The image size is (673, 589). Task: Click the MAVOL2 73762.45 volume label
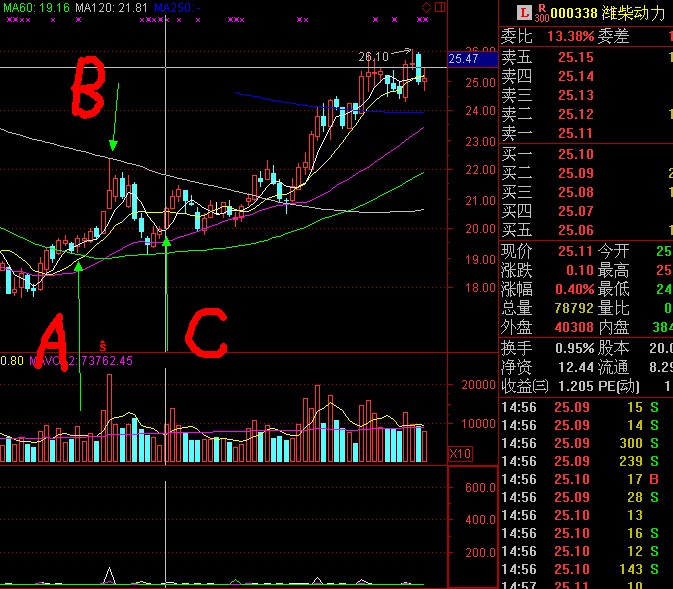tap(81, 361)
